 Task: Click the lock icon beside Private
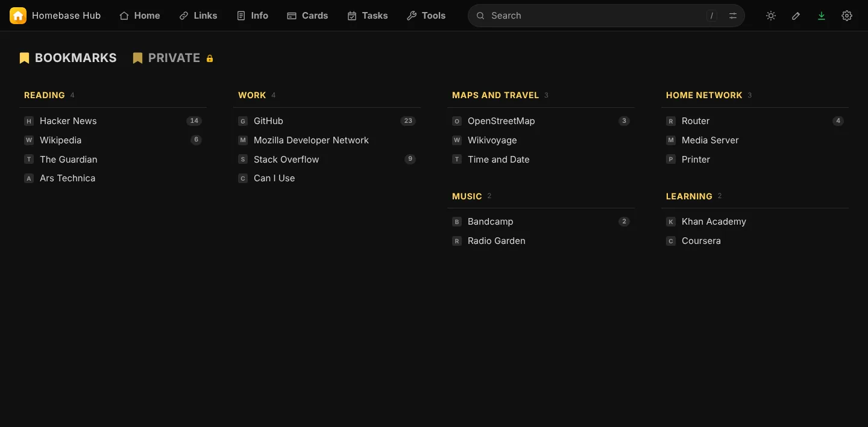click(210, 58)
